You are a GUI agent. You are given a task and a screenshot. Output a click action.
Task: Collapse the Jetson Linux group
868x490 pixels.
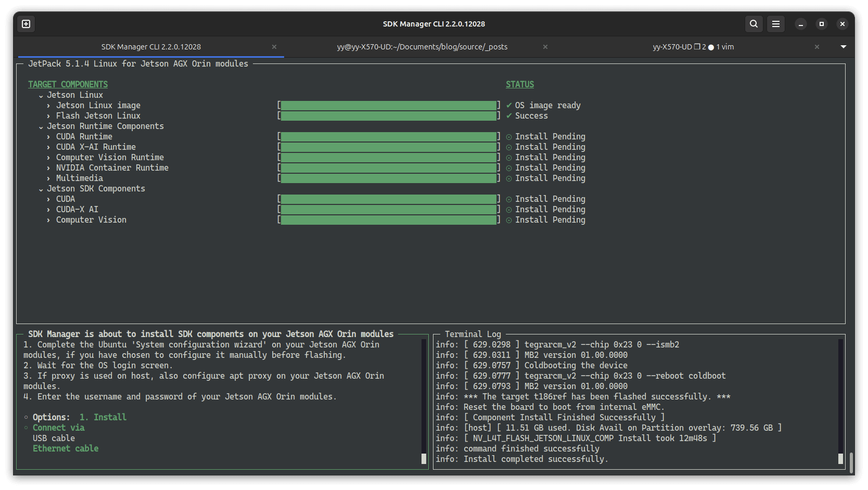pyautogui.click(x=41, y=95)
